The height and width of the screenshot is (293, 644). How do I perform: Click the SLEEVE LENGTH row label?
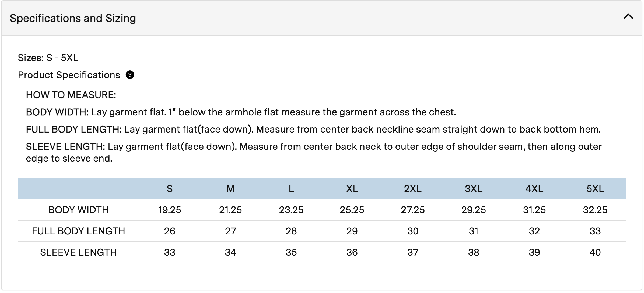(78, 252)
